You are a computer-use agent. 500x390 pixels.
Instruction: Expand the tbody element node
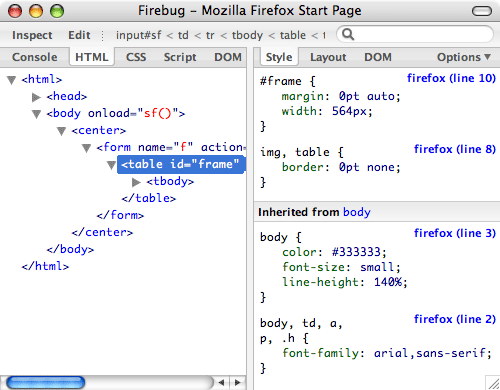(x=136, y=182)
